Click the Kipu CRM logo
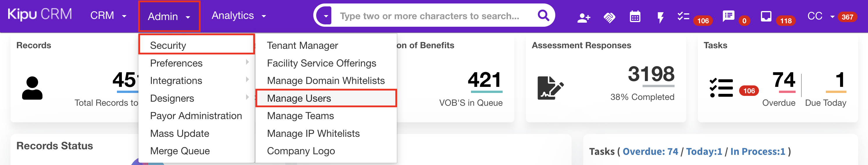868x165 pixels. pos(40,15)
